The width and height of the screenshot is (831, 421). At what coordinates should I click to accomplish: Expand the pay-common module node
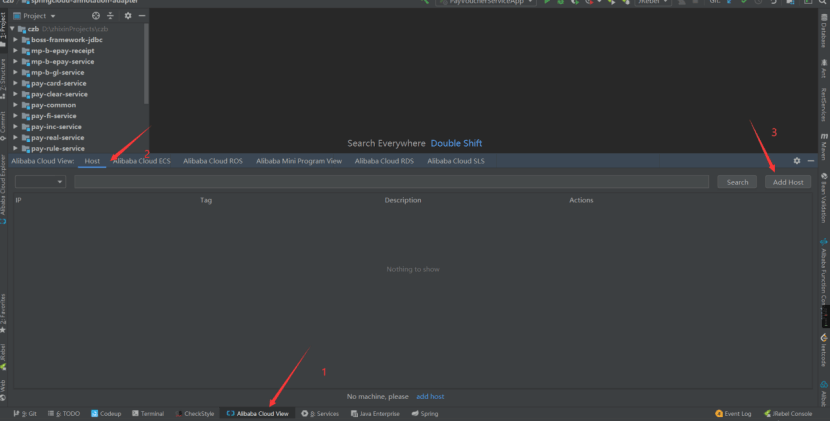point(16,105)
